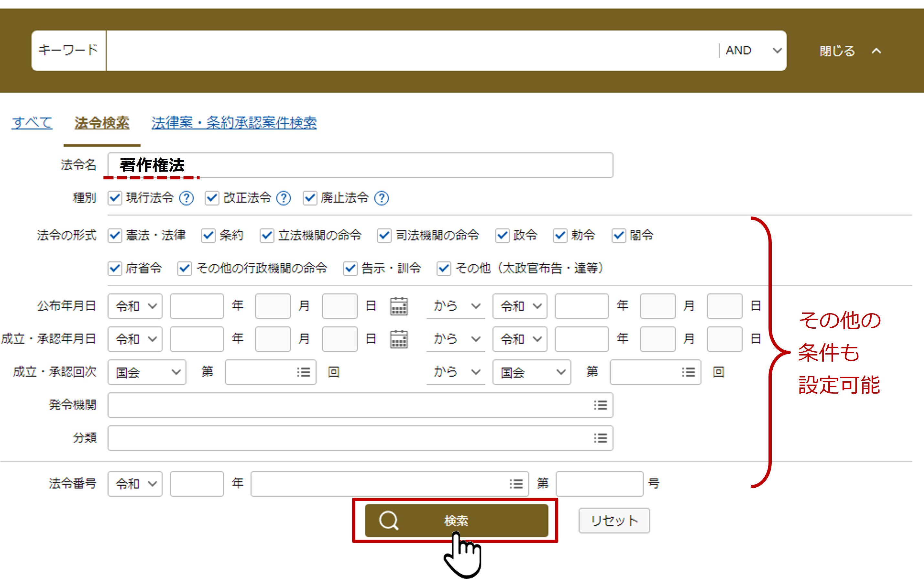The image size is (924, 583).
Task: Switch to the すべて tab
Action: (32, 123)
